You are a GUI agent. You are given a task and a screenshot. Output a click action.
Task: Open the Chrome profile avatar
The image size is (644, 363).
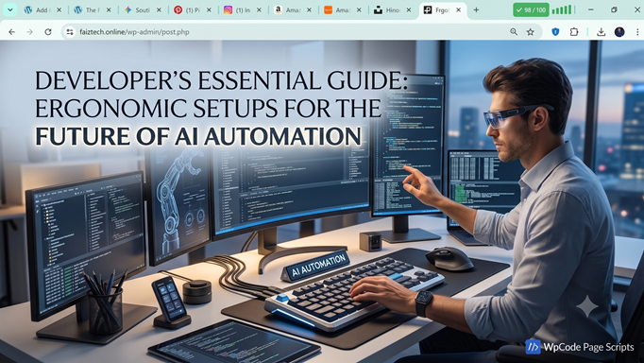click(x=619, y=31)
